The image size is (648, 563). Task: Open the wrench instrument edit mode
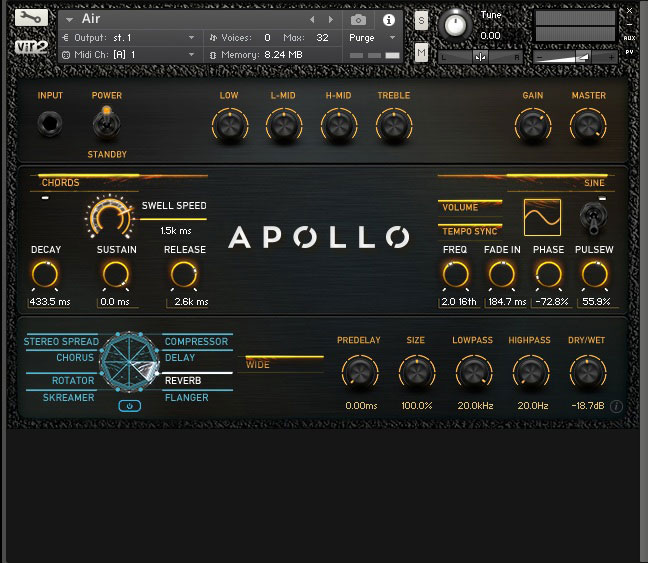tap(31, 17)
